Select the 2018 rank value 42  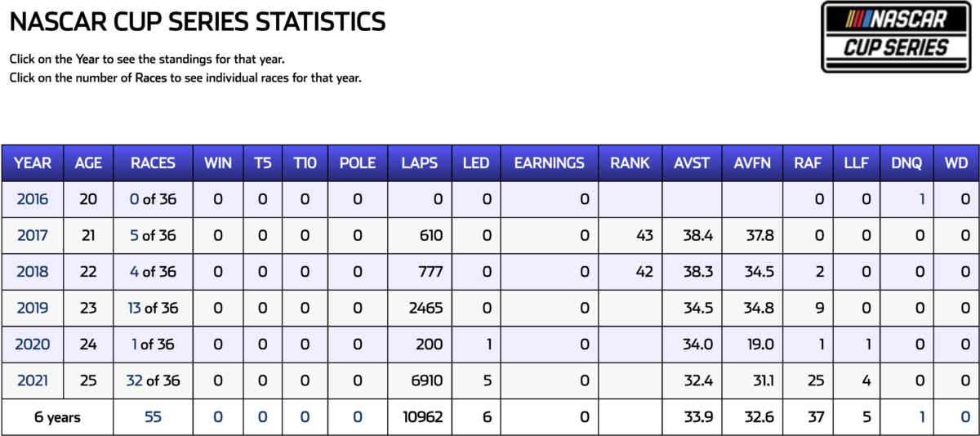tap(644, 272)
